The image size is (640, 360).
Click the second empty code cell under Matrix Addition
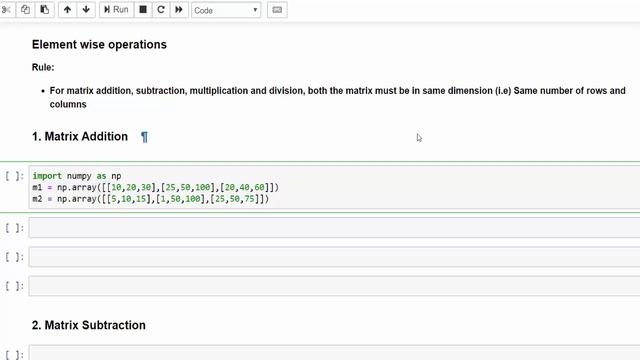[334, 257]
